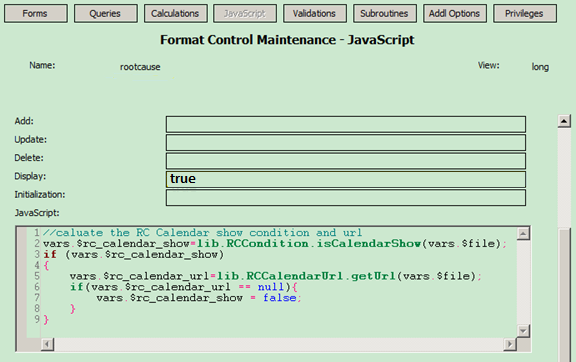Click the closing brace on line 8

(x=73, y=309)
